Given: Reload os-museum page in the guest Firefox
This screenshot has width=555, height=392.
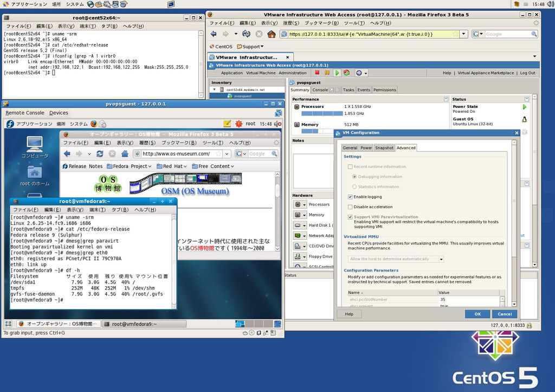Looking at the screenshot, I should [x=100, y=153].
